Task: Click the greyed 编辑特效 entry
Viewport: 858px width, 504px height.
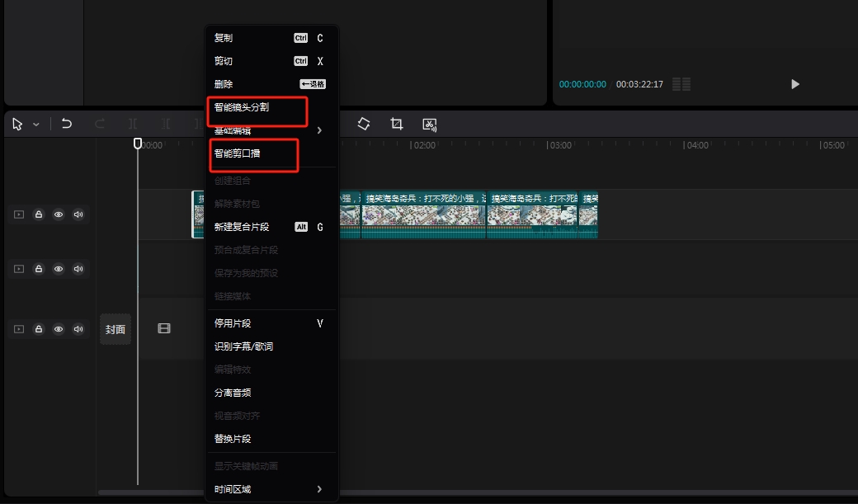Action: (x=271, y=370)
